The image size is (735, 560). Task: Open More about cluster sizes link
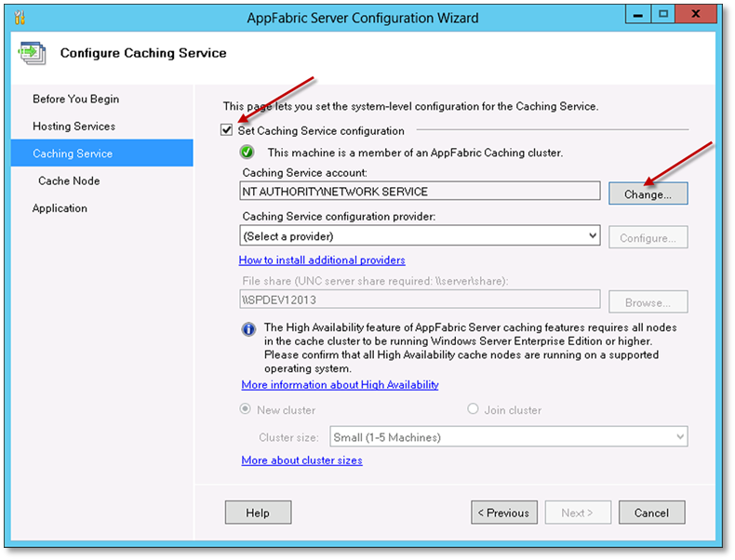click(x=301, y=460)
